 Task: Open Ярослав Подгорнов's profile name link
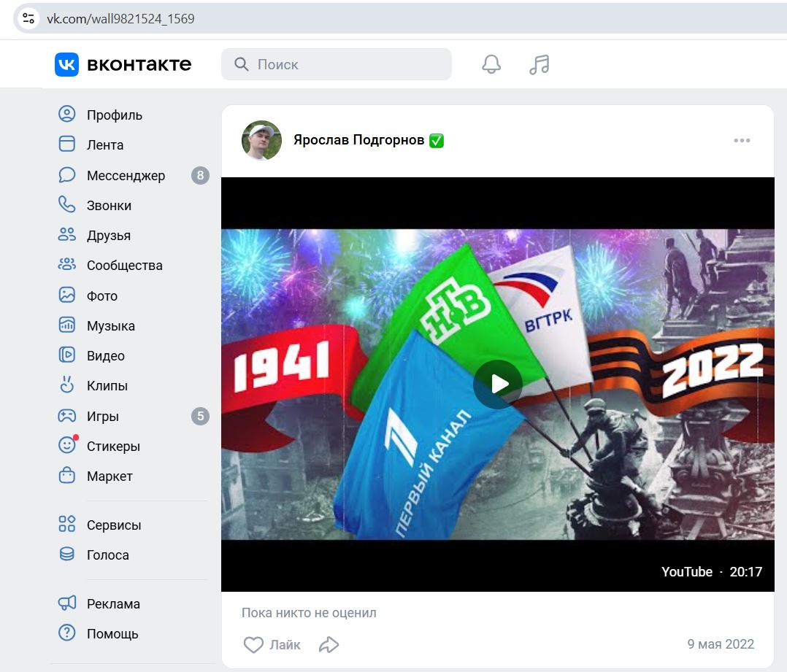(x=358, y=140)
